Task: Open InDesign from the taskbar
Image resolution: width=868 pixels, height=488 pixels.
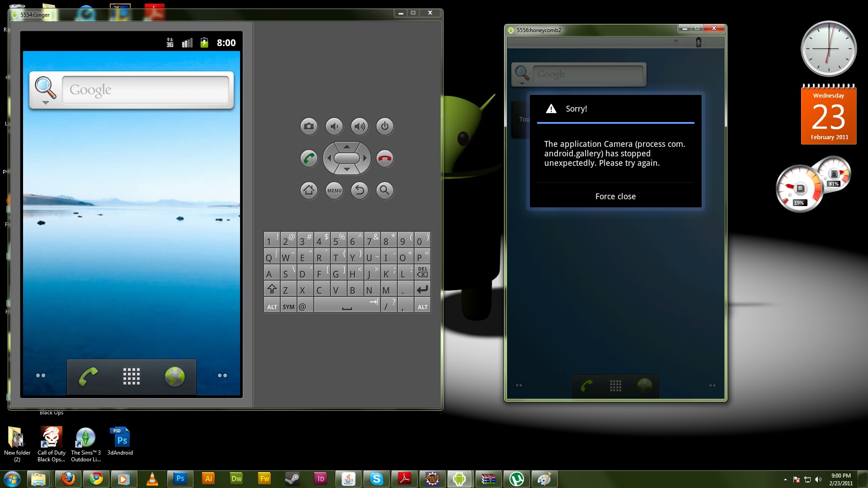Action: [x=321, y=479]
